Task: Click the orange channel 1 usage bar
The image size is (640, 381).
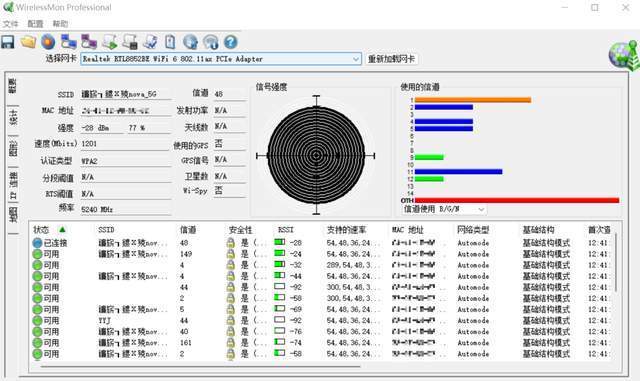Action: point(473,100)
